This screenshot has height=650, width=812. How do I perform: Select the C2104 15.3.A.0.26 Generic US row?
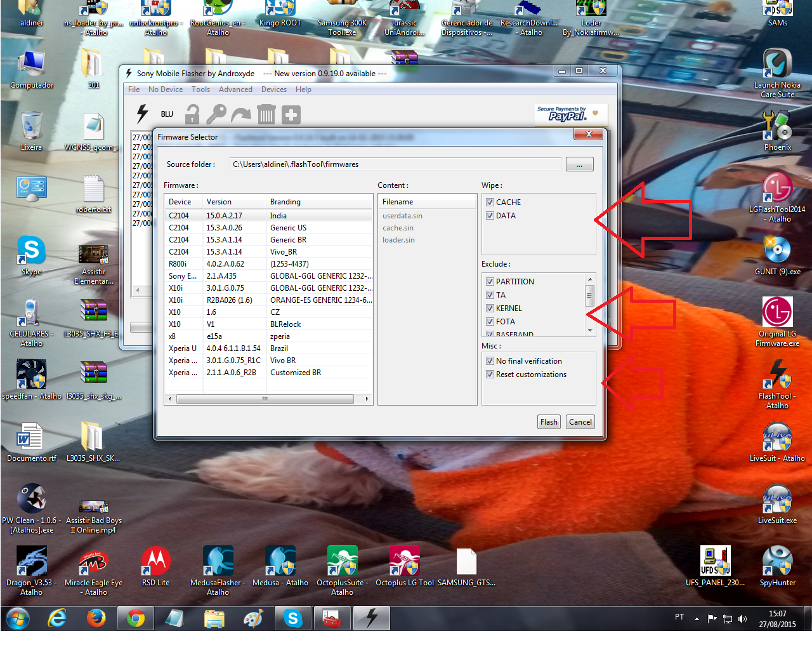pyautogui.click(x=269, y=228)
